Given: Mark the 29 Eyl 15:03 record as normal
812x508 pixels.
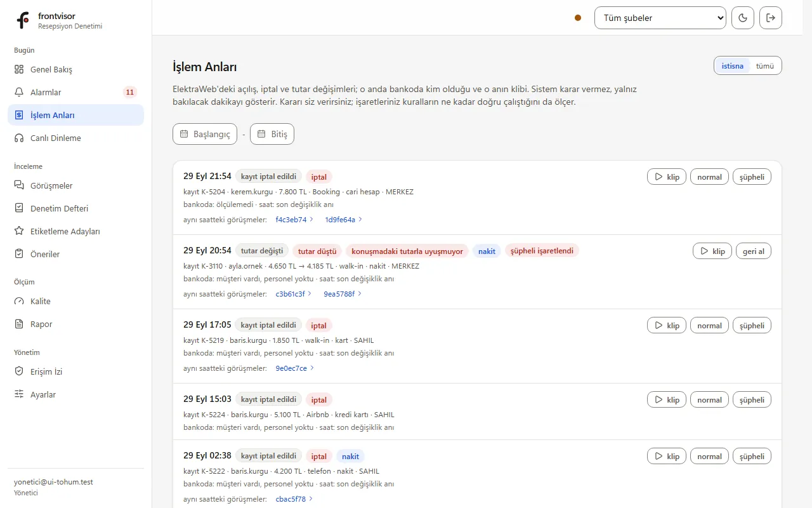Looking at the screenshot, I should click(709, 399).
